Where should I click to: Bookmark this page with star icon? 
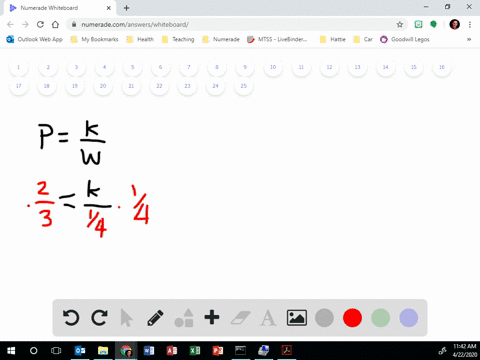(x=400, y=24)
